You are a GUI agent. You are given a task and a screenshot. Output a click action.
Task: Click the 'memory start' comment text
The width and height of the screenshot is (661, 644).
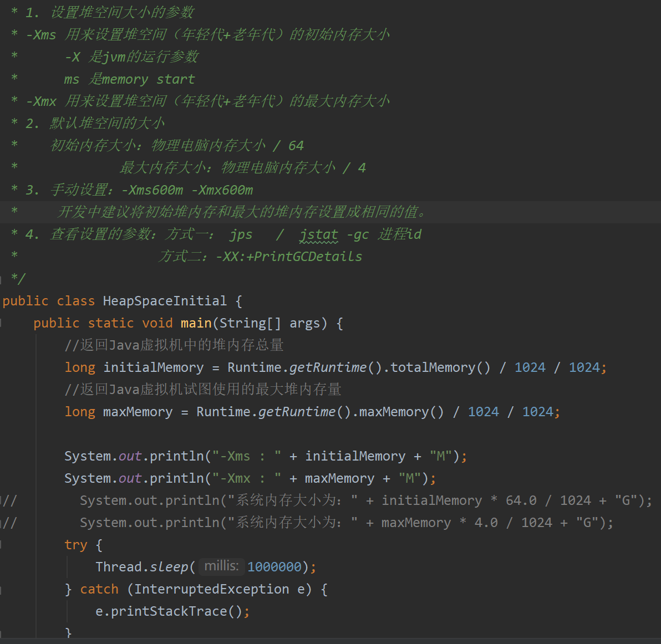[x=149, y=79]
